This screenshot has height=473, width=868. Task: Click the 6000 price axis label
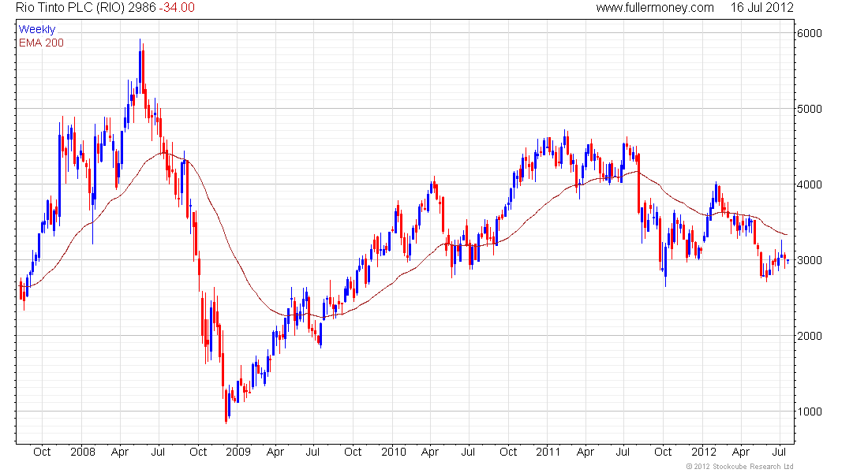point(810,33)
